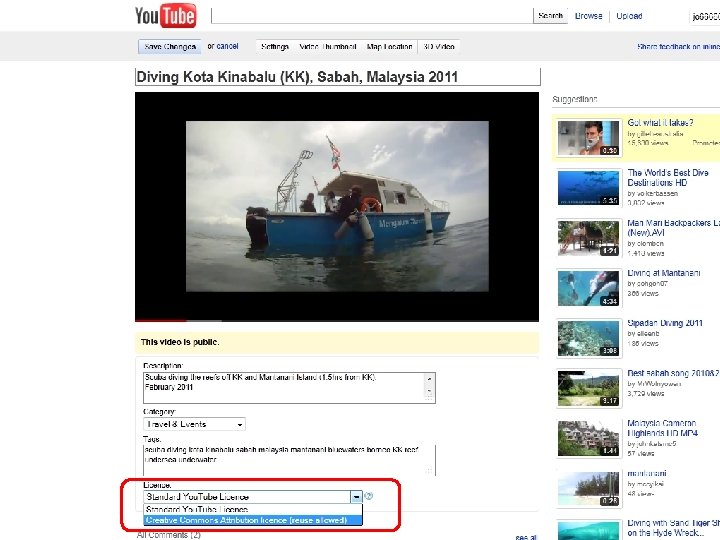
Task: Open Sipadan Diving 2011 video thumbnail
Action: [x=589, y=338]
